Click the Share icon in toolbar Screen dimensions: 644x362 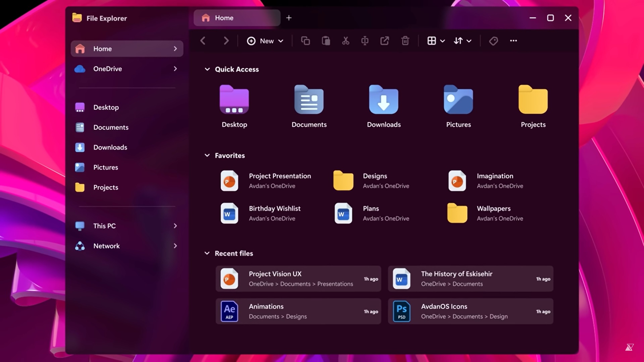click(x=385, y=41)
